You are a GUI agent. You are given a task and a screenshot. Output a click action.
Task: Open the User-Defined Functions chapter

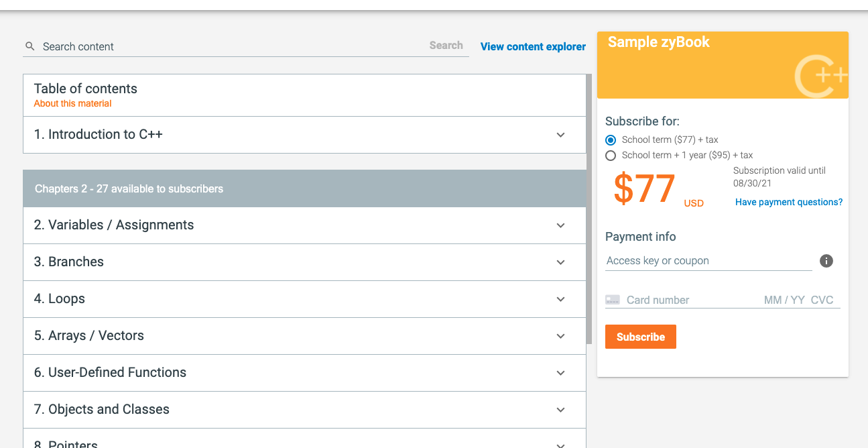coord(111,373)
